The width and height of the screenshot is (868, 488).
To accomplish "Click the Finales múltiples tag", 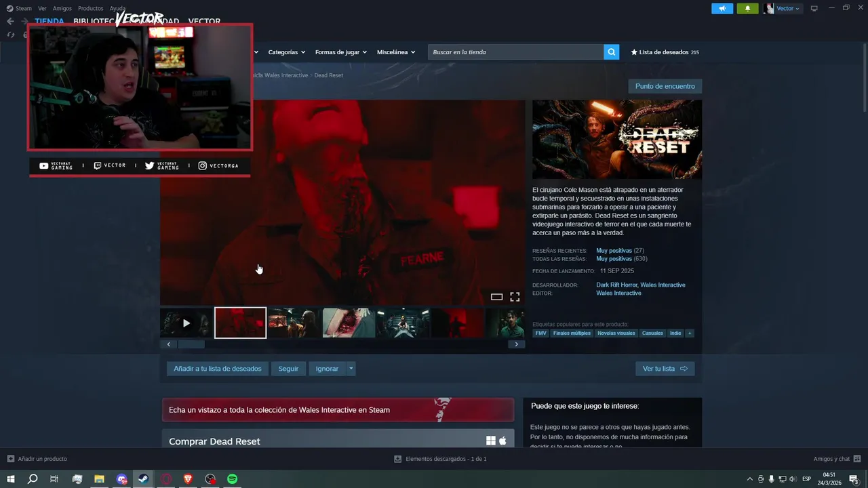I will (572, 333).
